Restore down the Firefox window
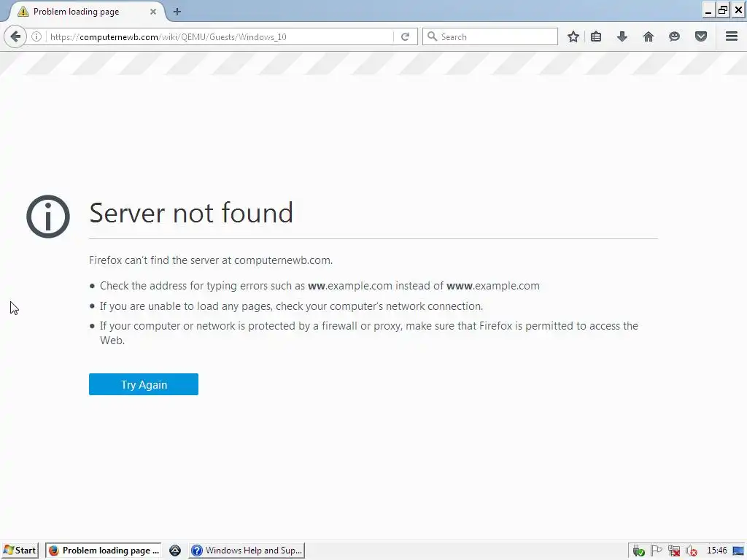Screen dimensions: 747x560 click(723, 10)
